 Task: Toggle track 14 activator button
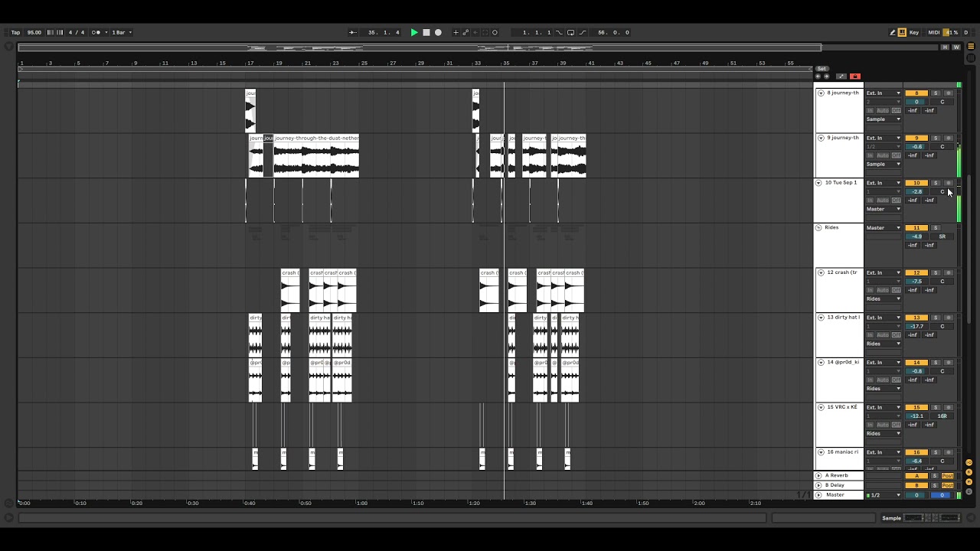point(916,363)
